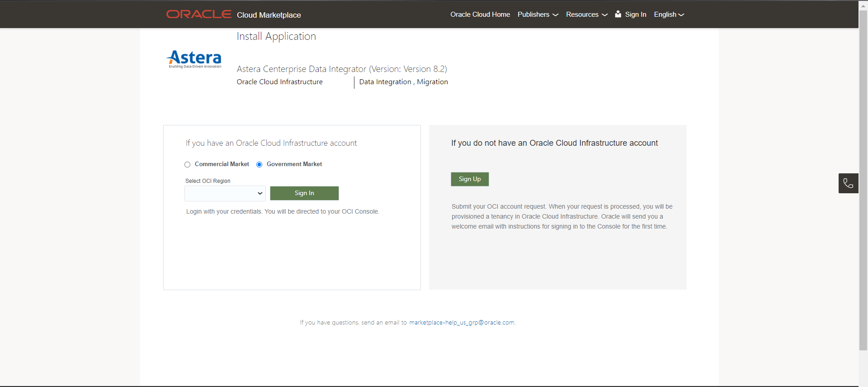Screen dimensions: 868x387
Task: Click the page vertical scrollbar
Action: tap(863, 181)
